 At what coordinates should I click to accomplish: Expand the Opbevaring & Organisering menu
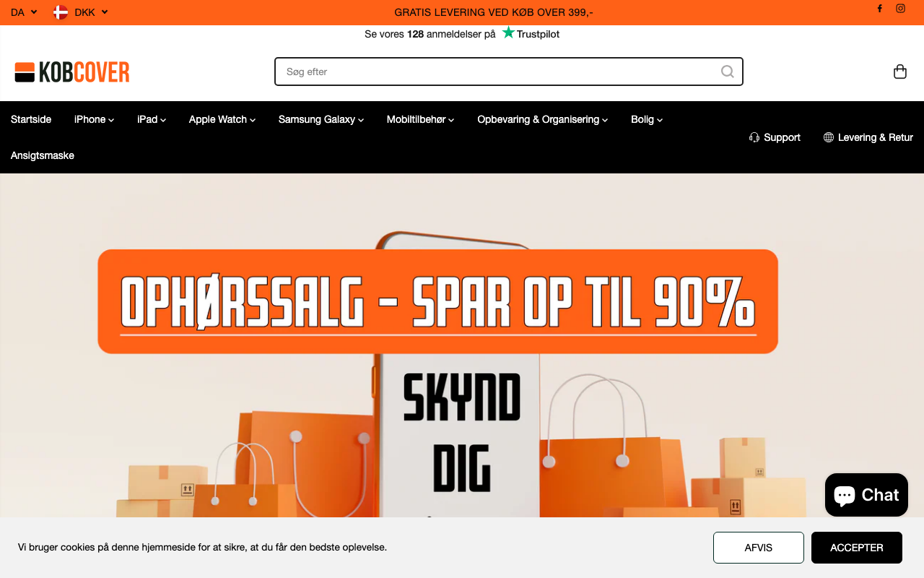[543, 119]
